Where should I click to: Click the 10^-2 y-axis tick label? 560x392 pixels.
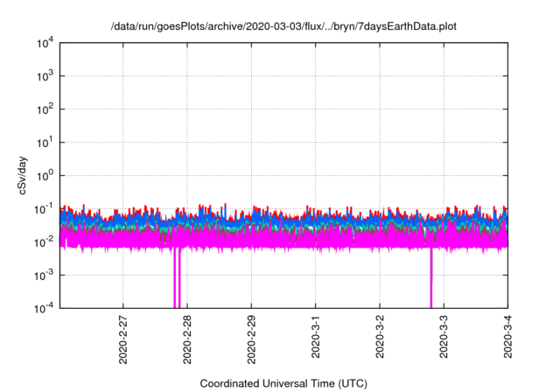click(x=45, y=242)
